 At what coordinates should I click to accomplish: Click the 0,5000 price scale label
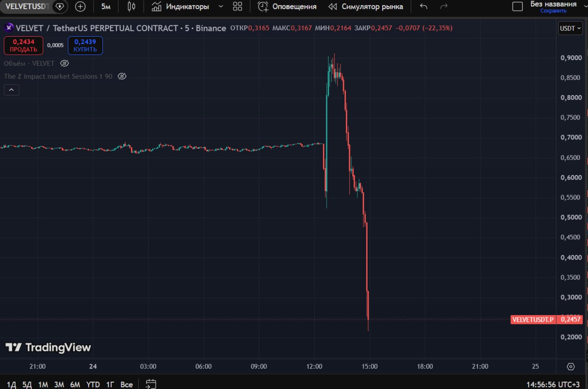pos(570,217)
